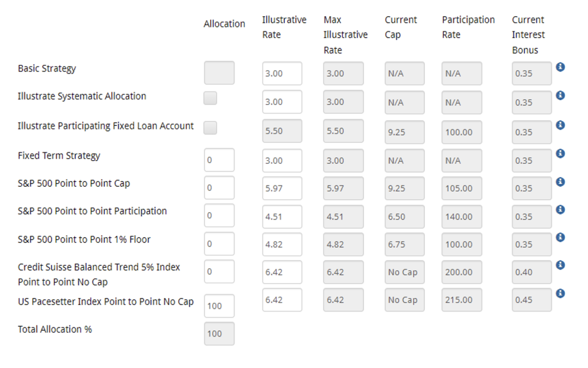
Task: Click US Pacesetter Index allocation field showing 100
Action: [219, 306]
